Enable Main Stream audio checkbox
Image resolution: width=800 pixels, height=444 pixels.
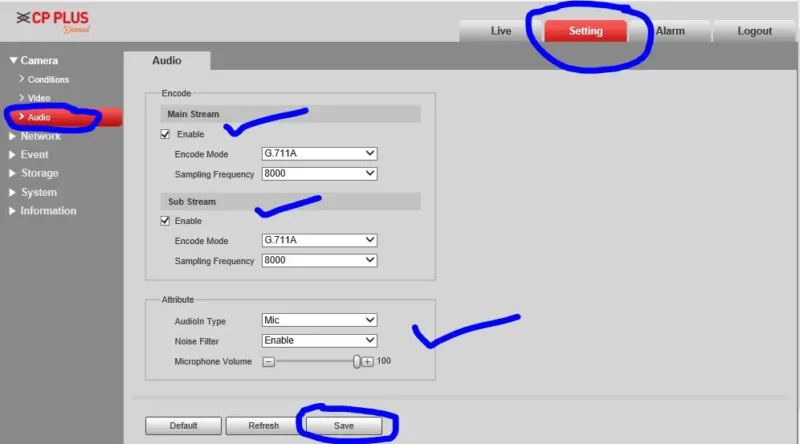coord(166,134)
